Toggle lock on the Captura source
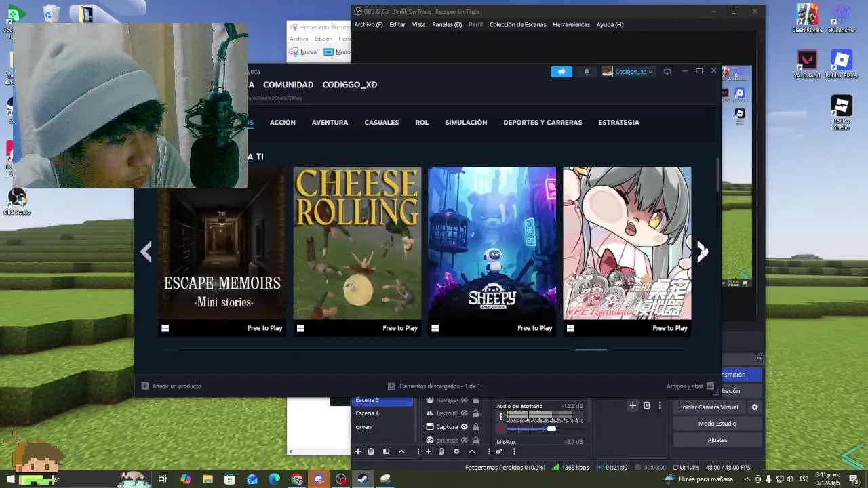 (x=476, y=427)
